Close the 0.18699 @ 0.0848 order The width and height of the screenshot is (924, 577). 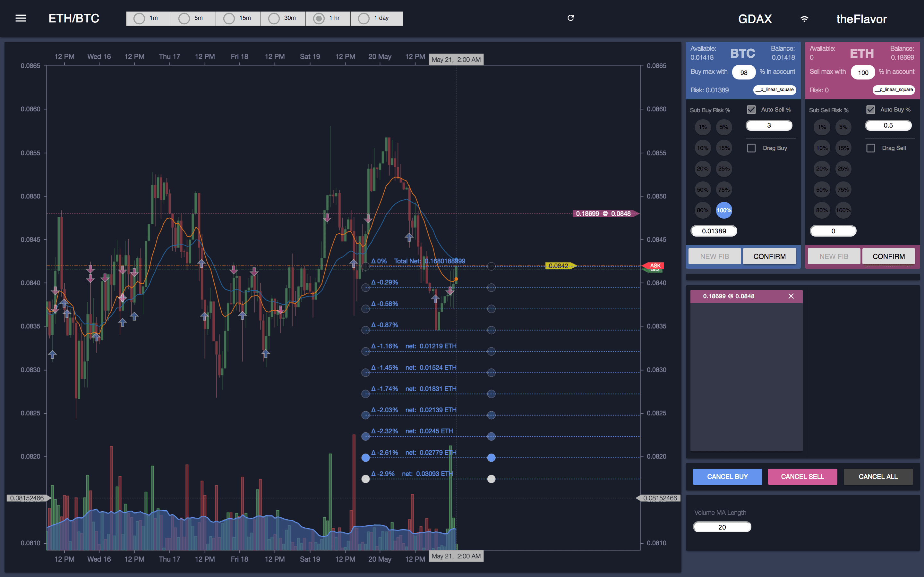click(791, 296)
